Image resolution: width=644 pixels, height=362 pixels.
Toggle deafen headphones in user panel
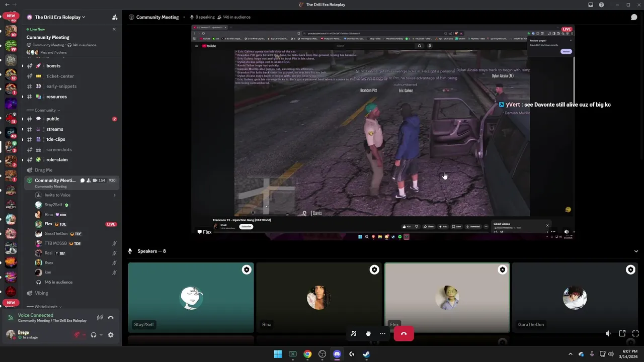94,335
